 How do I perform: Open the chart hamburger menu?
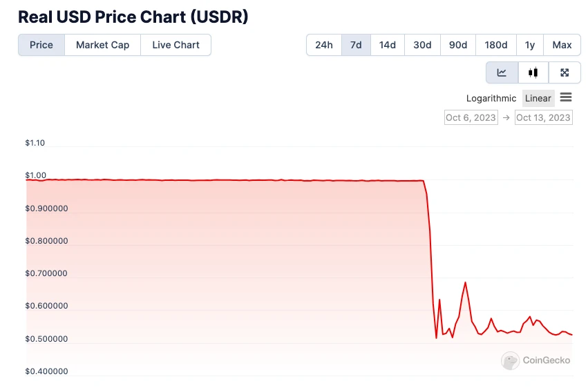click(x=566, y=97)
